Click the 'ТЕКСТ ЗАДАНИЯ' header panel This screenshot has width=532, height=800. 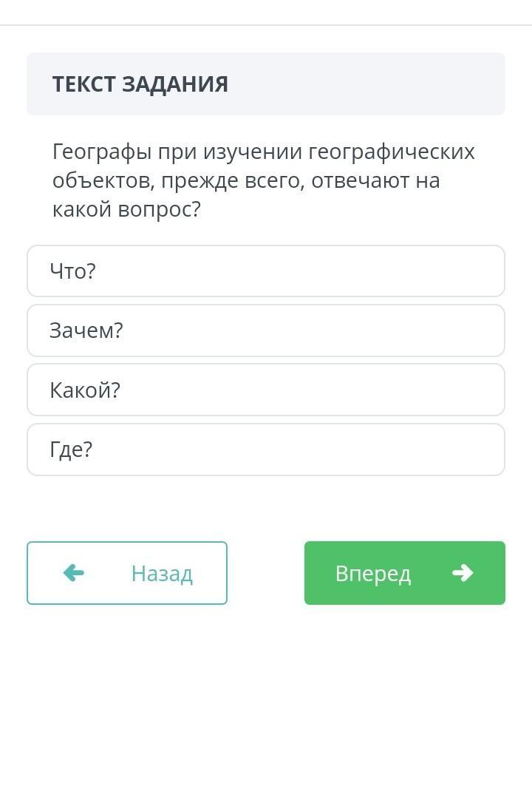pyautogui.click(x=266, y=84)
